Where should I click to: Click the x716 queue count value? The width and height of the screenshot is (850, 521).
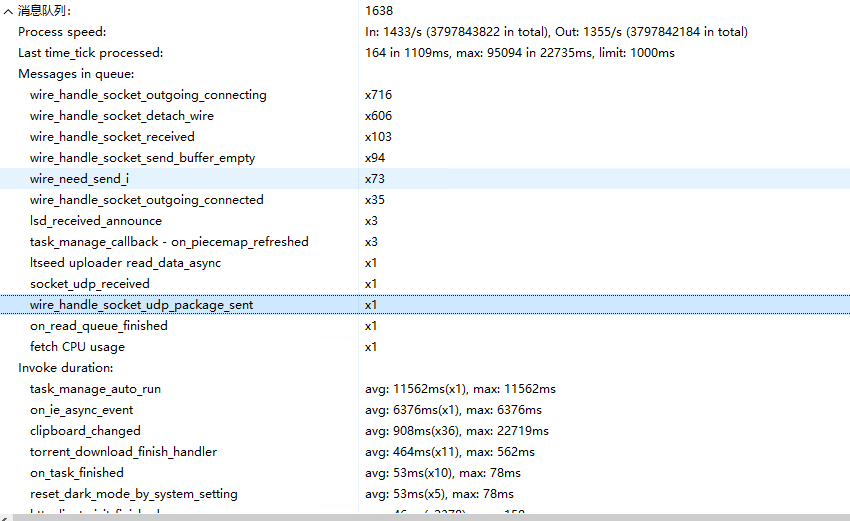378,95
